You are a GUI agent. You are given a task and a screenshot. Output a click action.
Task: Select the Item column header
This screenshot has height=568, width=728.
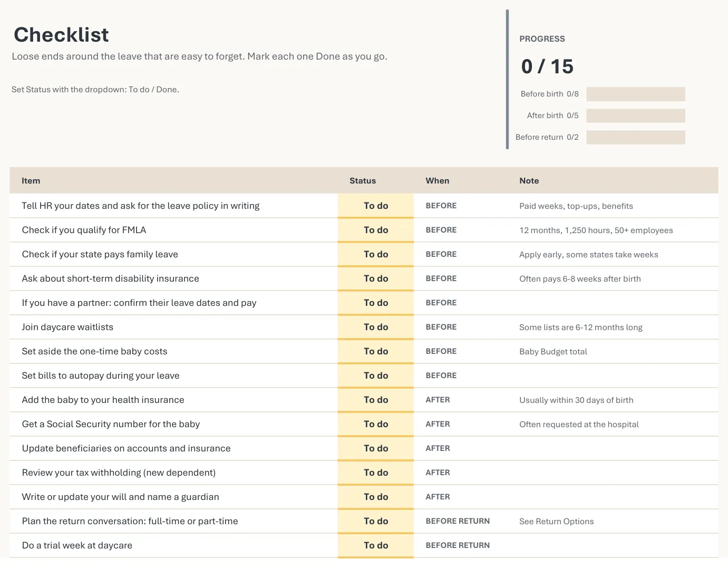[31, 181]
